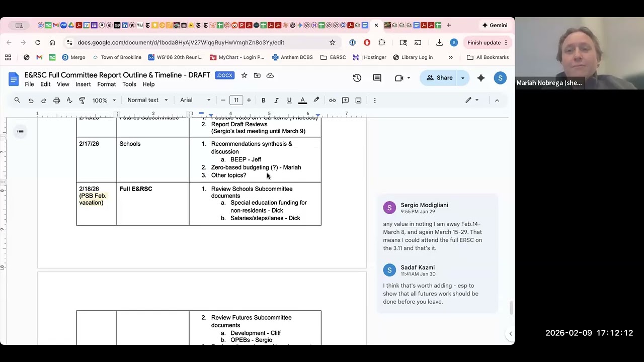644x362 pixels.
Task: Open the Chrome downloads icon
Action: tap(439, 43)
